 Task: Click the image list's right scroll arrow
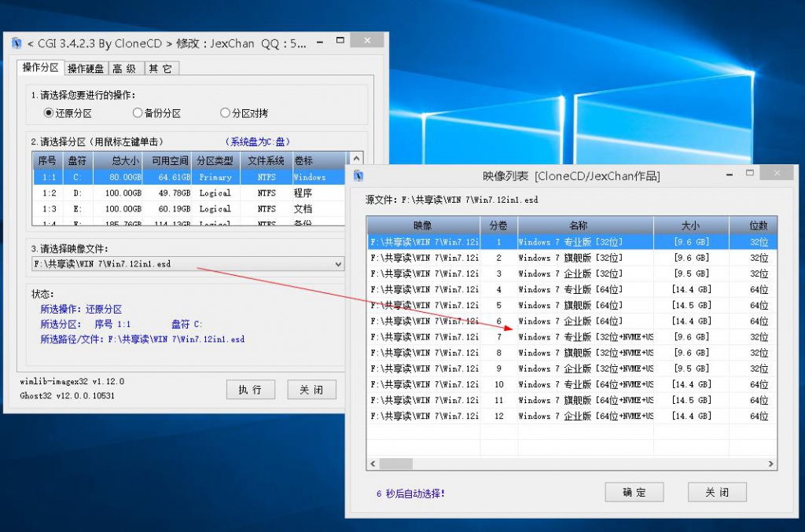tap(770, 464)
